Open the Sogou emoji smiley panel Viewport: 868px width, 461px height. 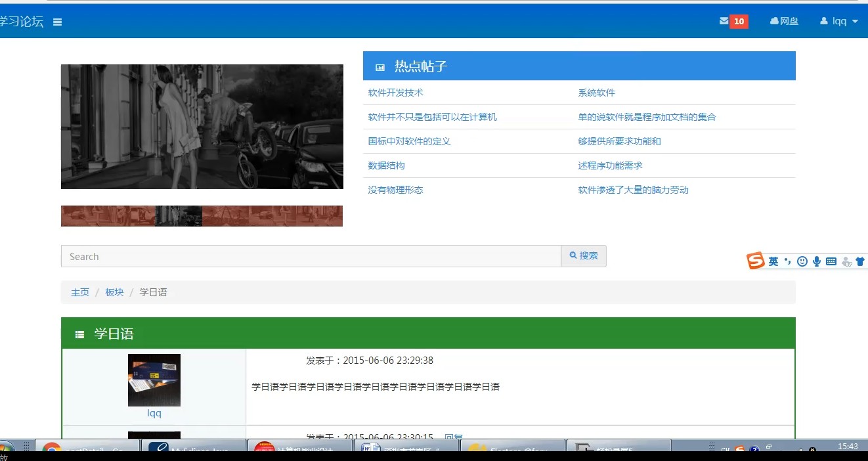(802, 261)
